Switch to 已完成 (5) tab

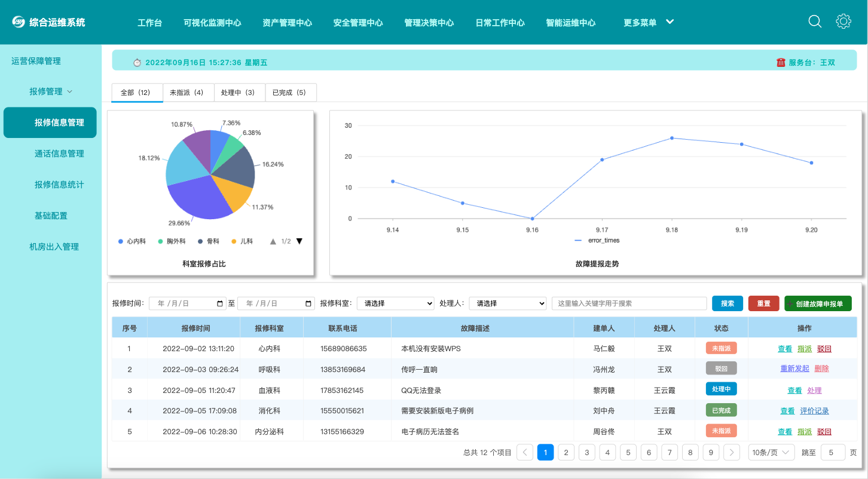click(x=291, y=93)
